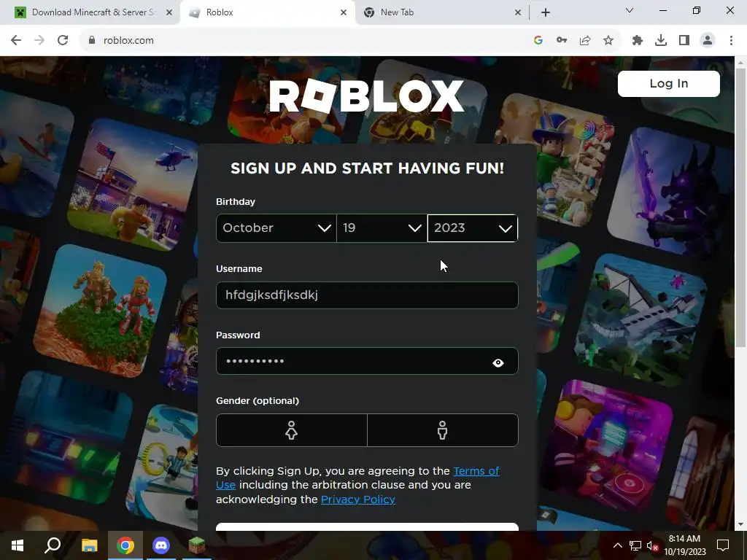Select the female gender option
The width and height of the screenshot is (747, 560).
point(292,430)
